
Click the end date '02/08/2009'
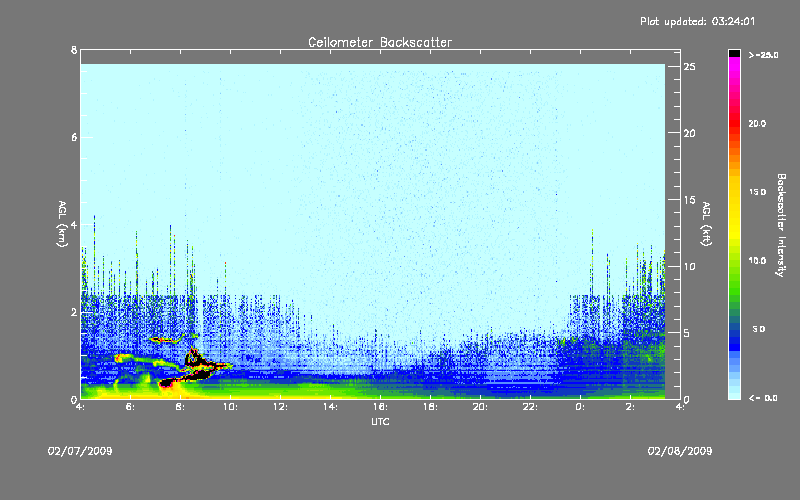pos(680,451)
